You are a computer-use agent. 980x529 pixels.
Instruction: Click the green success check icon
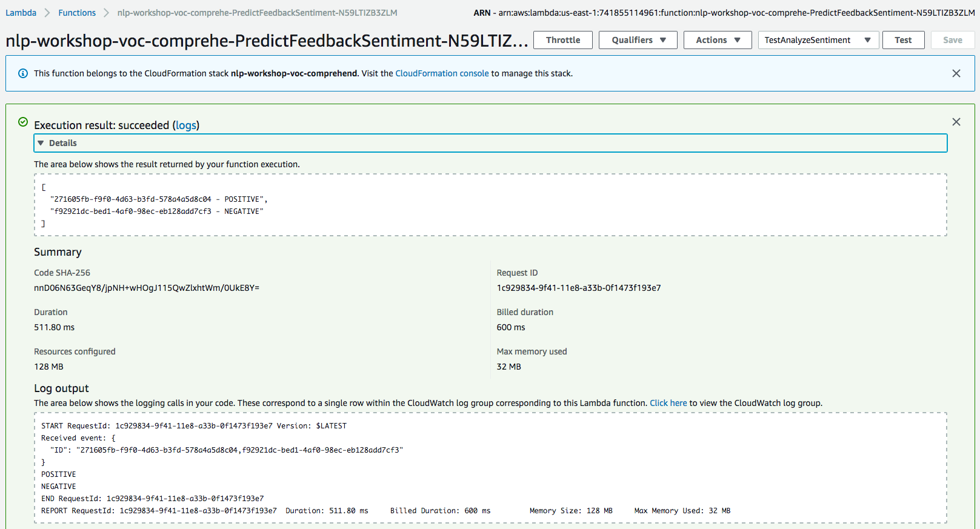click(x=23, y=122)
